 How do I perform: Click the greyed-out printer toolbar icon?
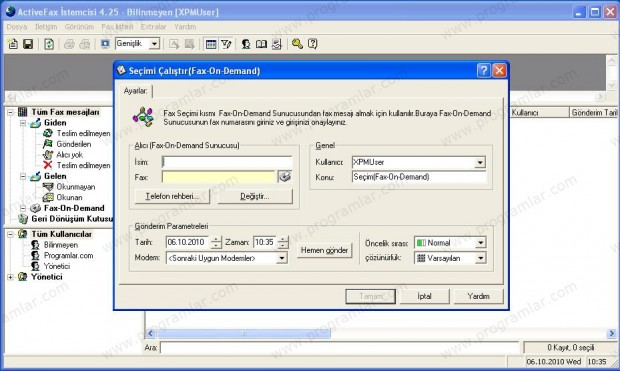click(x=69, y=44)
